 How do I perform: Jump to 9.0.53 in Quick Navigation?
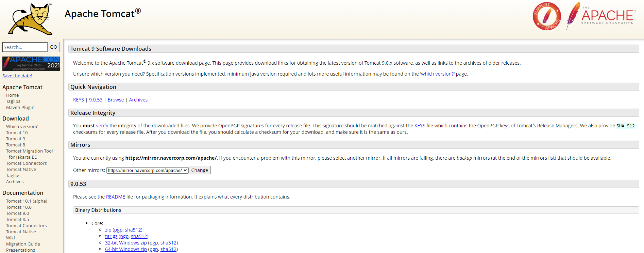tap(96, 100)
